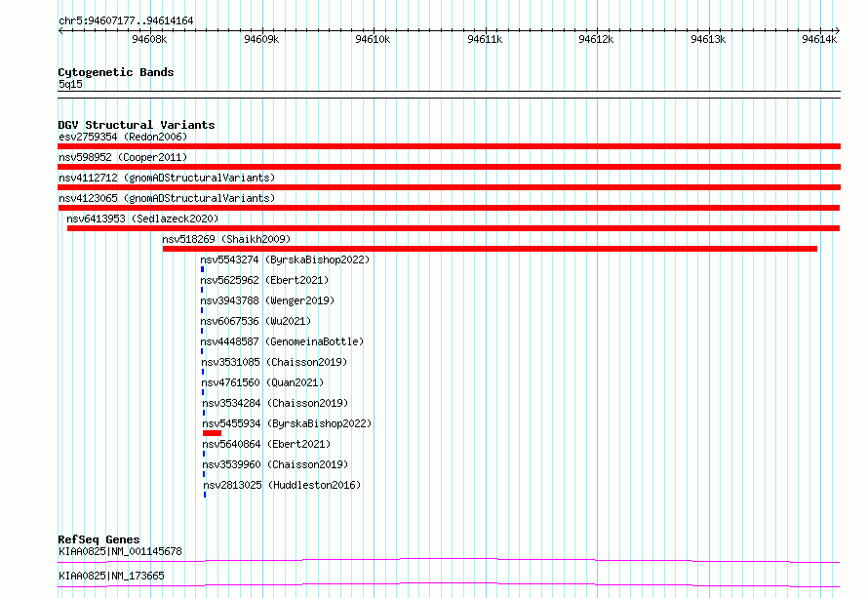Click the 94612k ruler tick label

(596, 39)
